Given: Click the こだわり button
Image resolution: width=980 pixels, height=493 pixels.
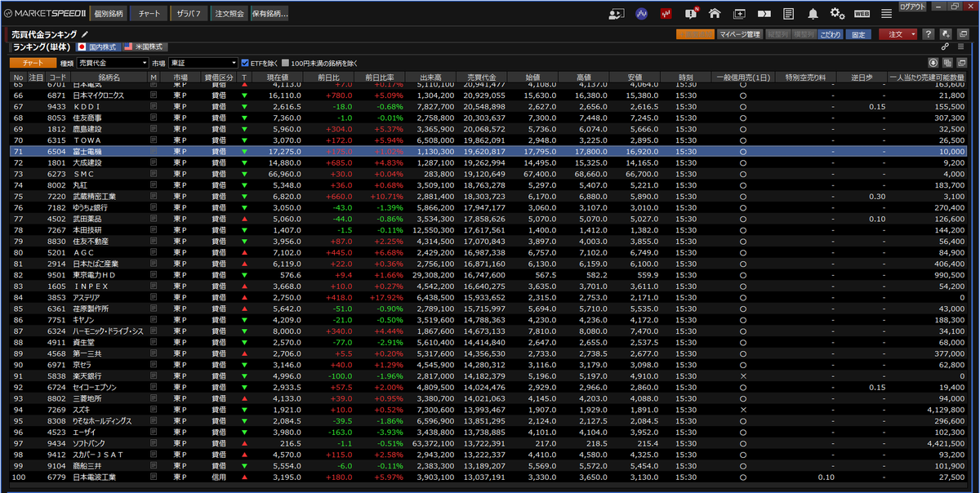Looking at the screenshot, I should pos(831,34).
